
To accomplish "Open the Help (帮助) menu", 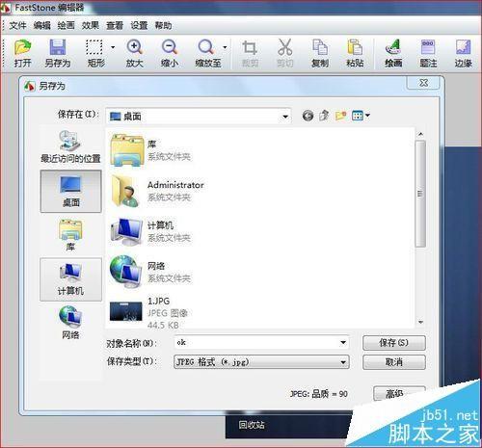I will coord(163,25).
